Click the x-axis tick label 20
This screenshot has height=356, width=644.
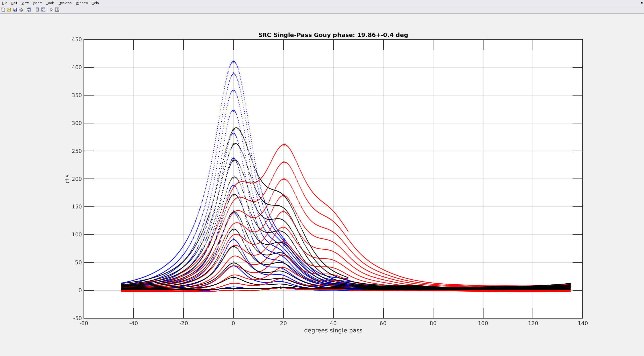pos(283,323)
